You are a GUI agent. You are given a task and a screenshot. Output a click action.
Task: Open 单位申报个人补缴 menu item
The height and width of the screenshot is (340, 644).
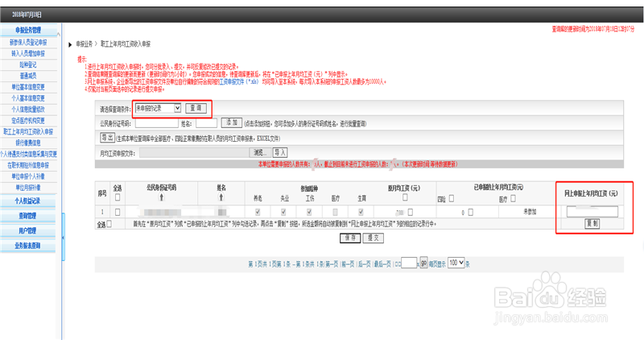pos(28,176)
